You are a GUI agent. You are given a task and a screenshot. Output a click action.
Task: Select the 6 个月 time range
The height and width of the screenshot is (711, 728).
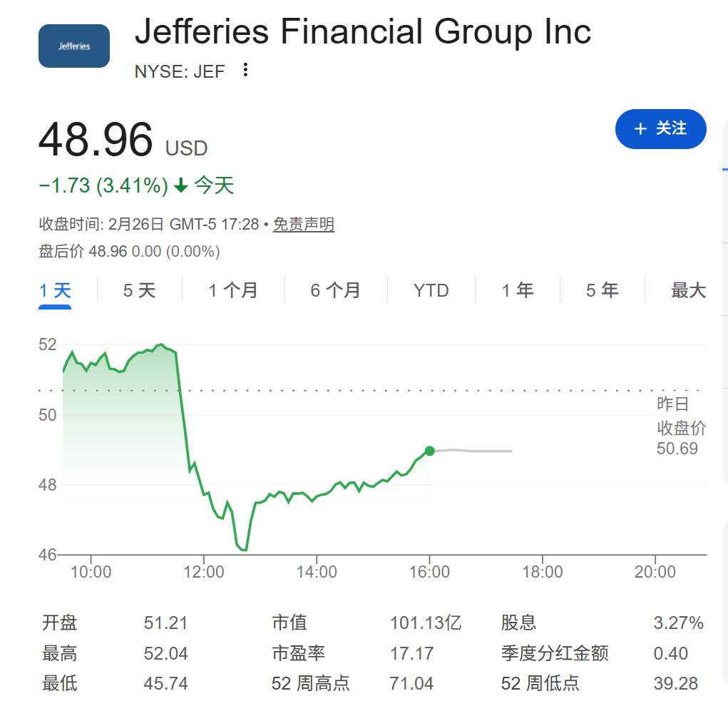pyautogui.click(x=335, y=290)
